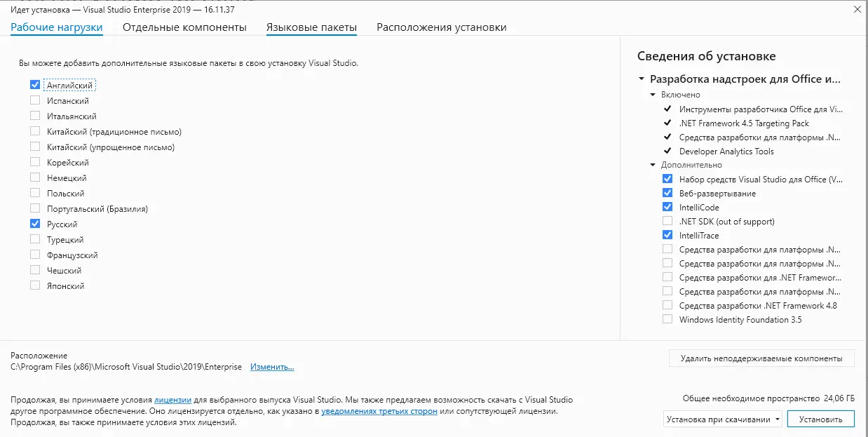This screenshot has height=437, width=868.
Task: Collapse the Включено group
Action: 653,95
